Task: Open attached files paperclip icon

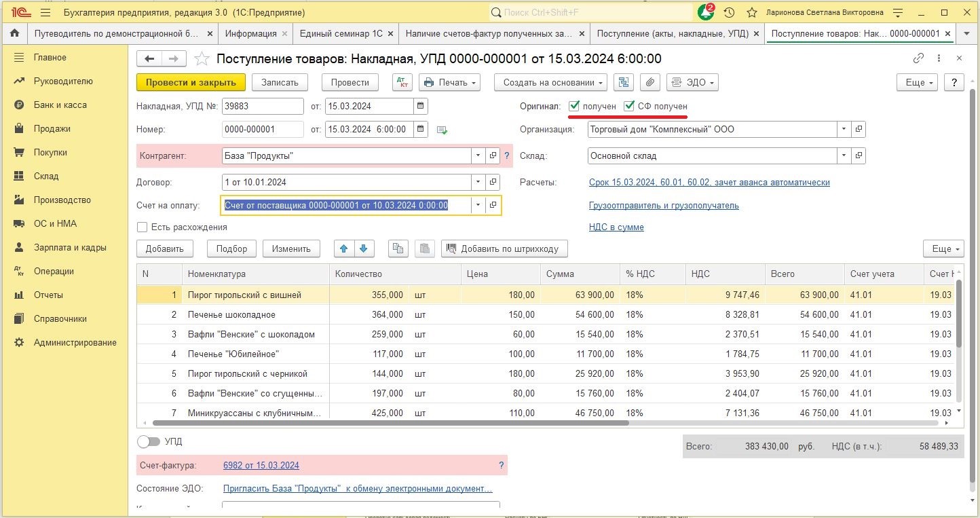Action: click(649, 82)
